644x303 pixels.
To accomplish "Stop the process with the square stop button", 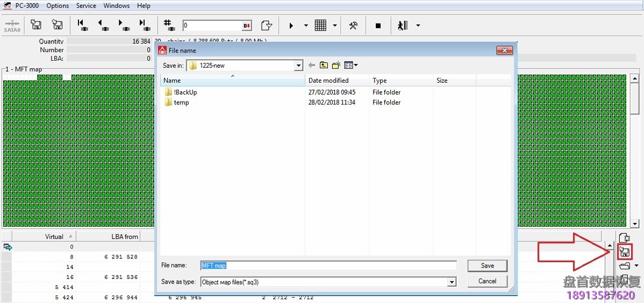I will pyautogui.click(x=378, y=25).
